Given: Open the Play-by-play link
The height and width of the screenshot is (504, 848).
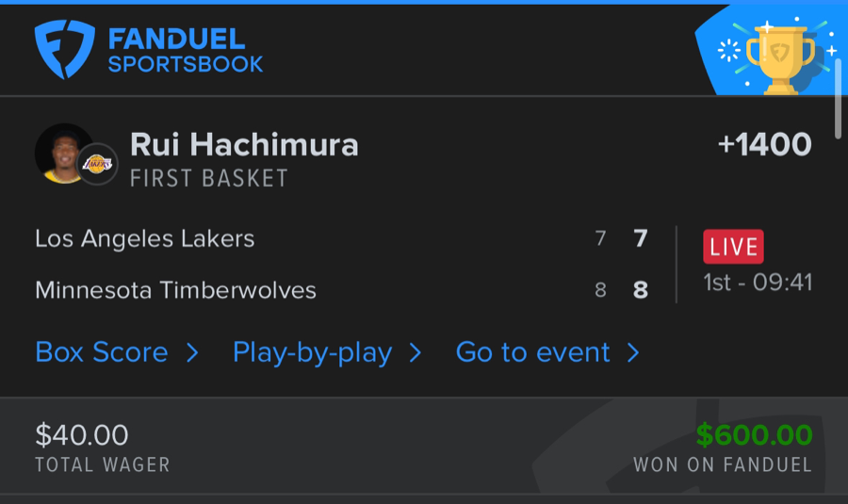Looking at the screenshot, I should coord(312,352).
